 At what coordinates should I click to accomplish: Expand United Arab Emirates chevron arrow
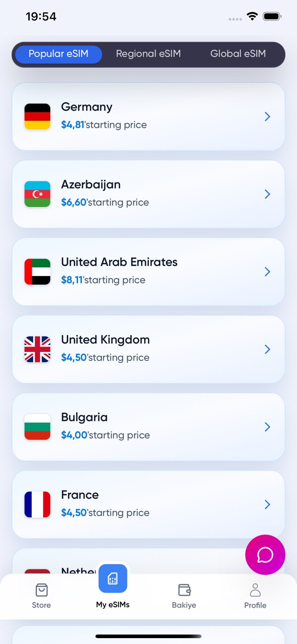(267, 272)
